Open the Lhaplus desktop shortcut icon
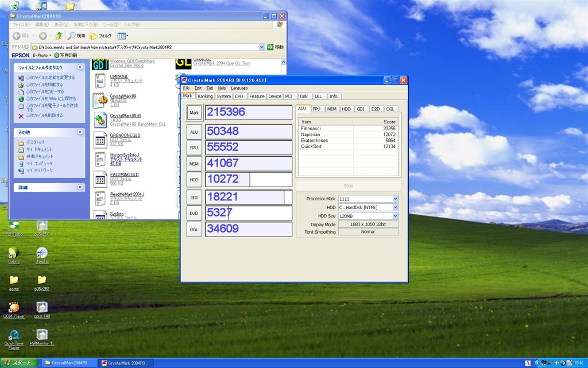 [x=41, y=253]
